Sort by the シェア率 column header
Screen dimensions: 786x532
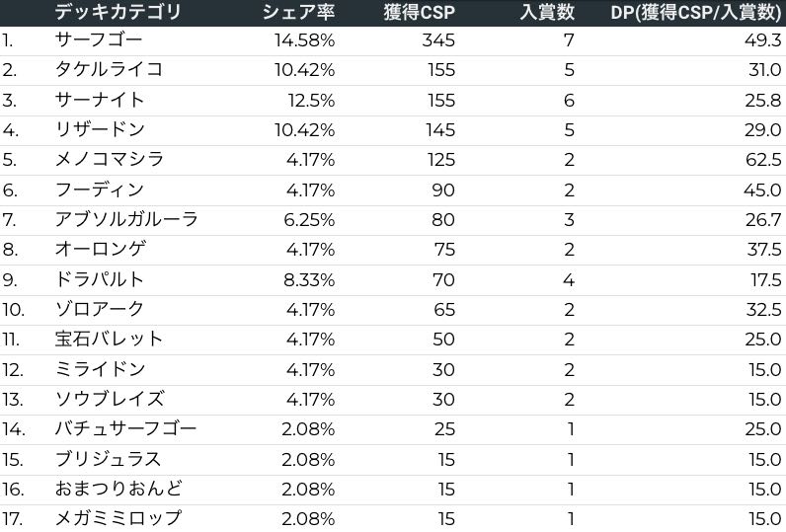(x=298, y=12)
